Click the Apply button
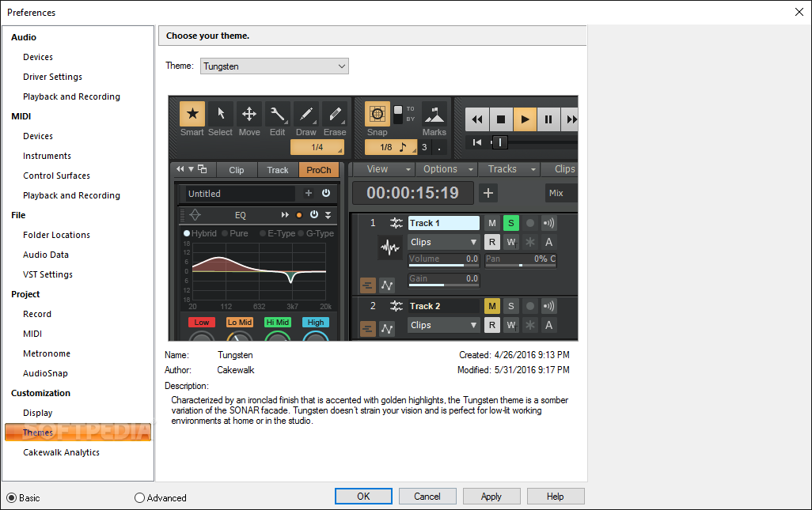 tap(491, 496)
